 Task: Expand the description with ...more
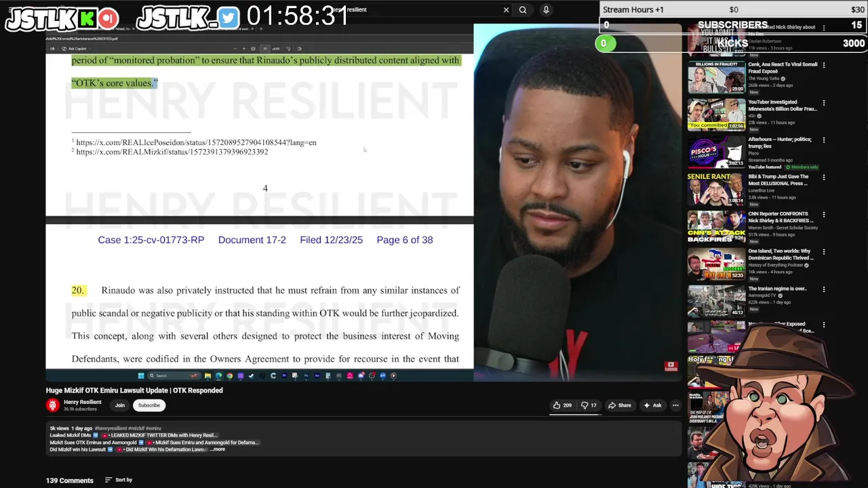(x=218, y=449)
